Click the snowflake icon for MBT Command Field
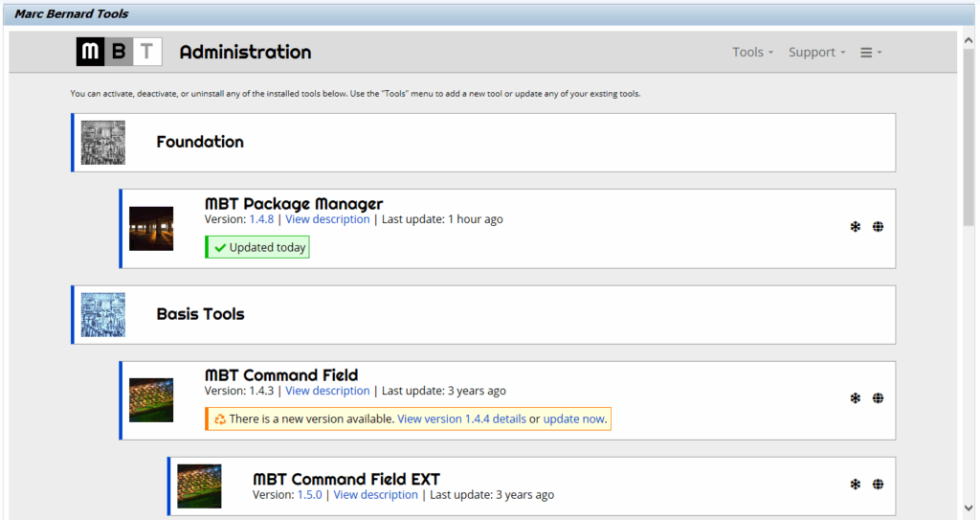 (x=856, y=398)
